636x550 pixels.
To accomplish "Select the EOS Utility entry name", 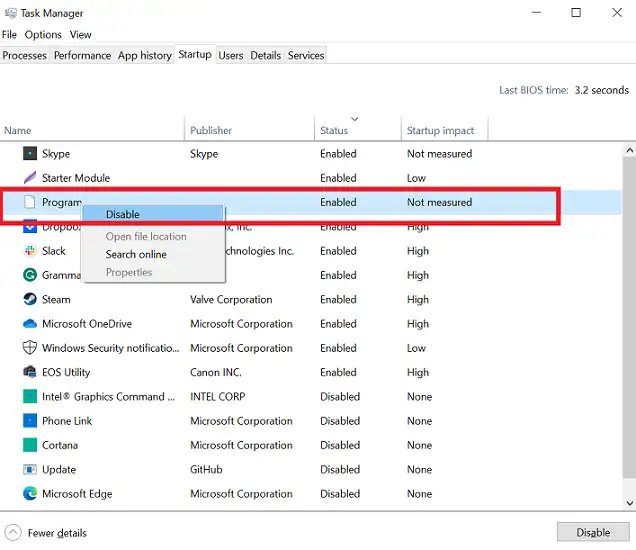I will 66,372.
